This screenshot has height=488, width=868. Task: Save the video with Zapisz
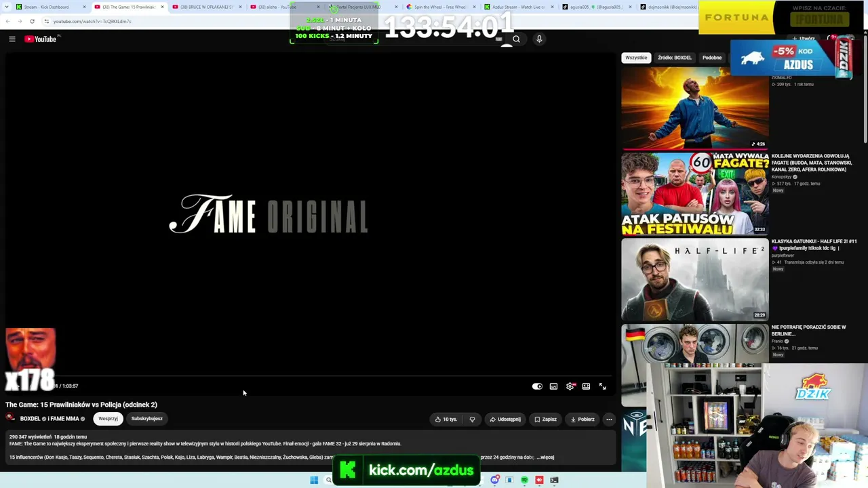coord(545,420)
